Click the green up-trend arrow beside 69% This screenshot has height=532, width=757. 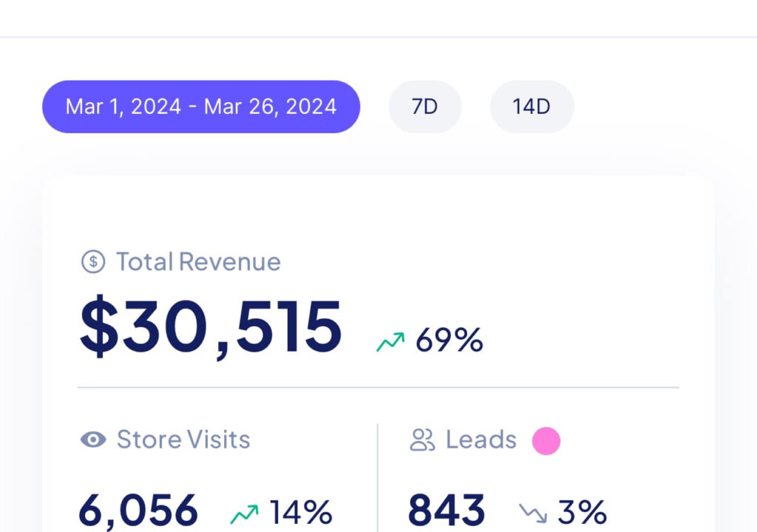tap(390, 342)
